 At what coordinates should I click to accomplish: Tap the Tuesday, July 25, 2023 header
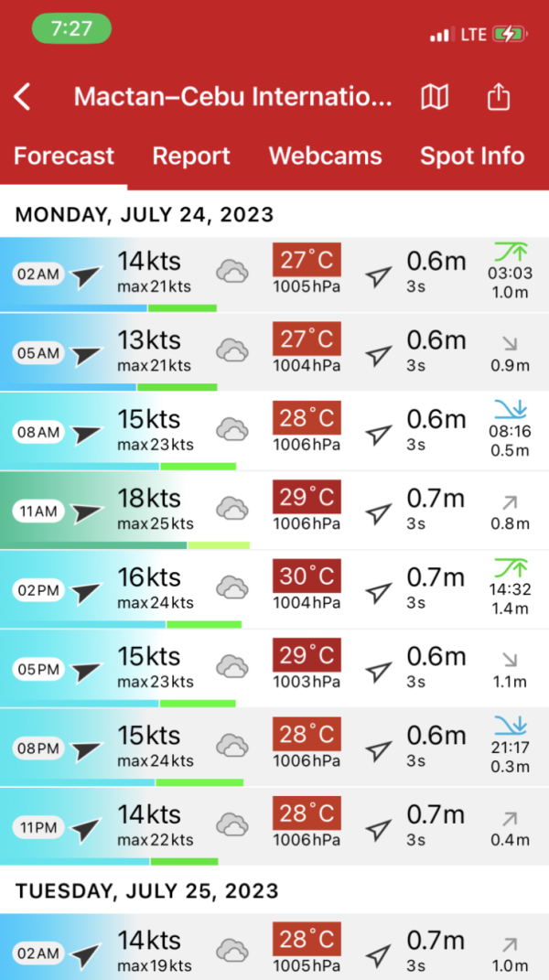click(x=146, y=890)
